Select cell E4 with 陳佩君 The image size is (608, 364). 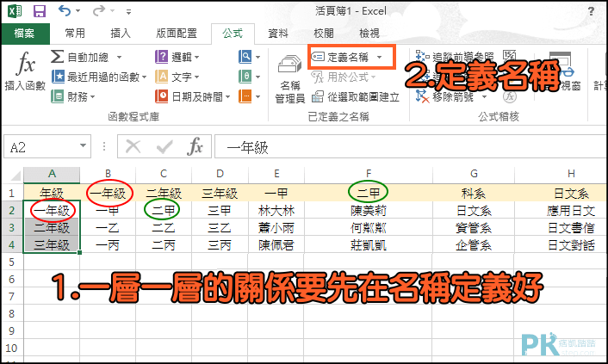click(276, 245)
